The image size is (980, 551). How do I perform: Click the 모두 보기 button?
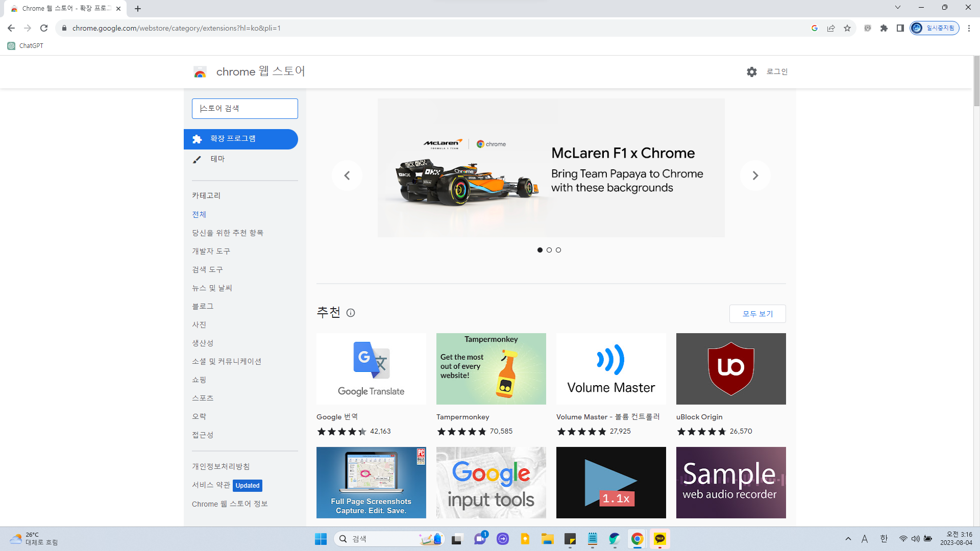[757, 314]
